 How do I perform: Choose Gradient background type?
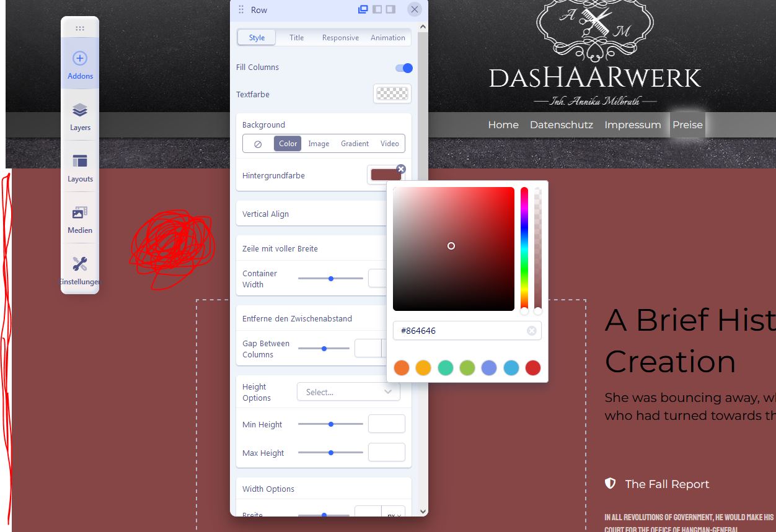pos(355,144)
